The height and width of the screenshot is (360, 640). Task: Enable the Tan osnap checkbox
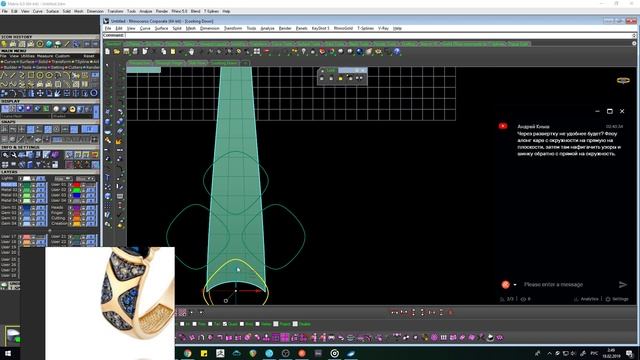[x=210, y=324]
